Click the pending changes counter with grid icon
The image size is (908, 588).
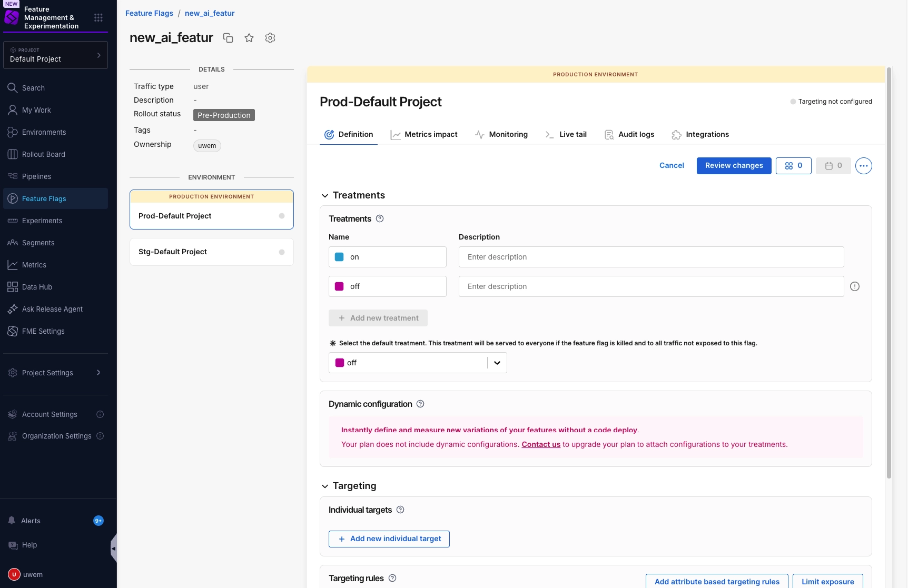[794, 165]
